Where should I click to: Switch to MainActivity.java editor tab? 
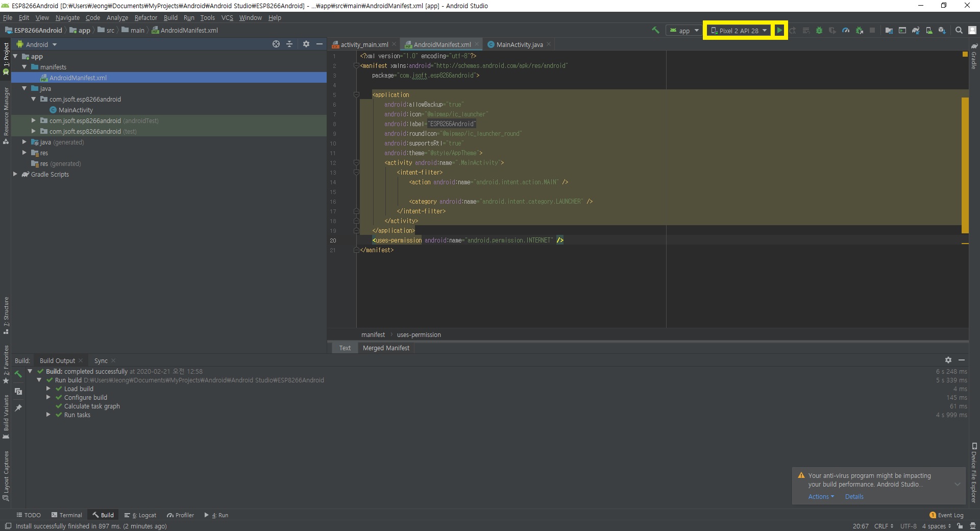pyautogui.click(x=520, y=44)
